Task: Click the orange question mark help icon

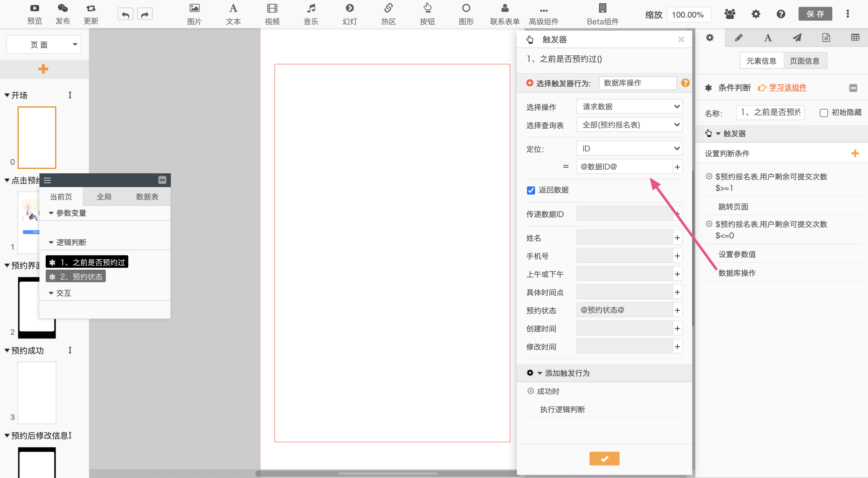Action: 685,83
